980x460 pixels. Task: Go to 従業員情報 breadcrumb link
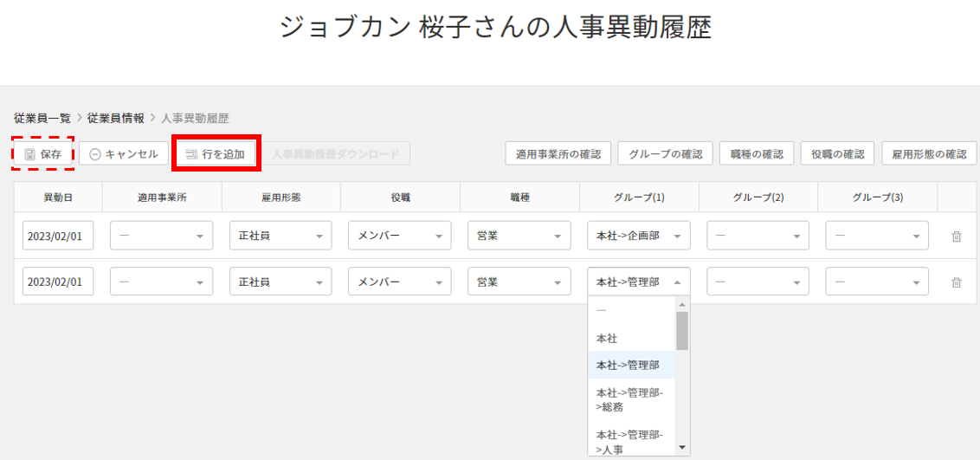pyautogui.click(x=116, y=118)
